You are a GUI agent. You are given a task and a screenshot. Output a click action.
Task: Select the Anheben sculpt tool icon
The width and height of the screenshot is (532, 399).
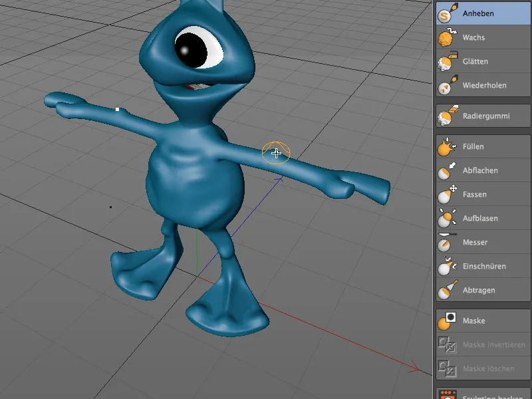tap(448, 13)
